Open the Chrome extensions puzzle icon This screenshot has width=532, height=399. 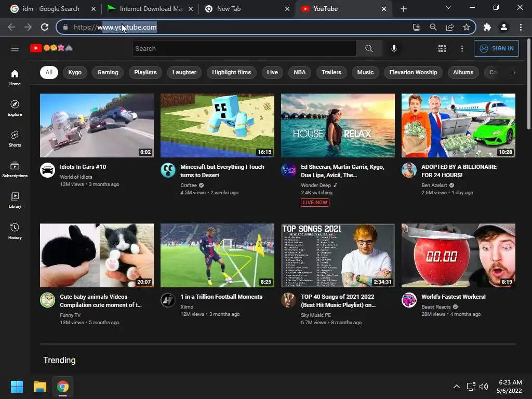[x=487, y=27]
